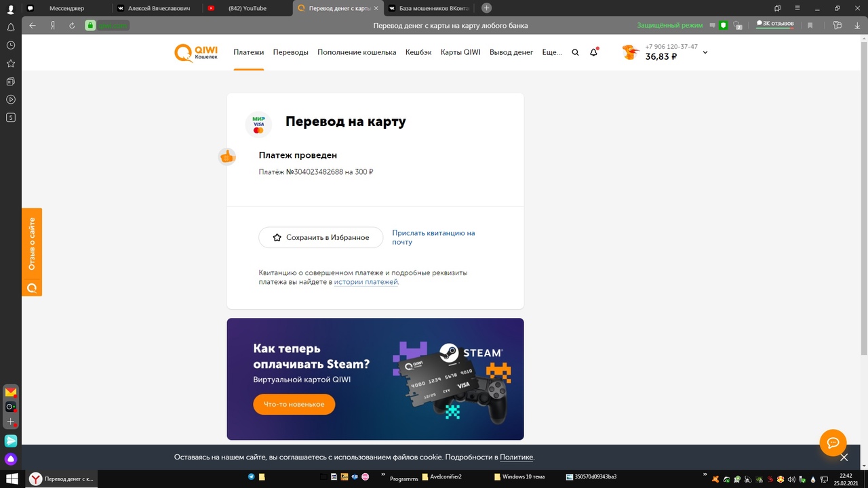This screenshot has width=868, height=488.
Task: Click the QIWI Кошелек logo
Action: pos(196,53)
